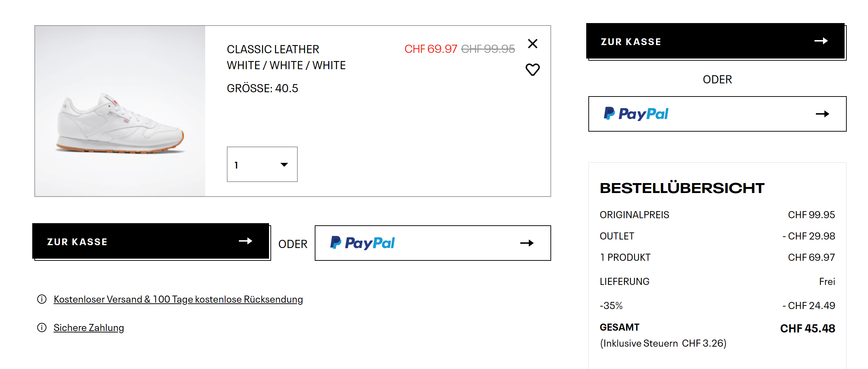This screenshot has width=868, height=369.
Task: Remove Classic Leather from cart
Action: tap(532, 44)
